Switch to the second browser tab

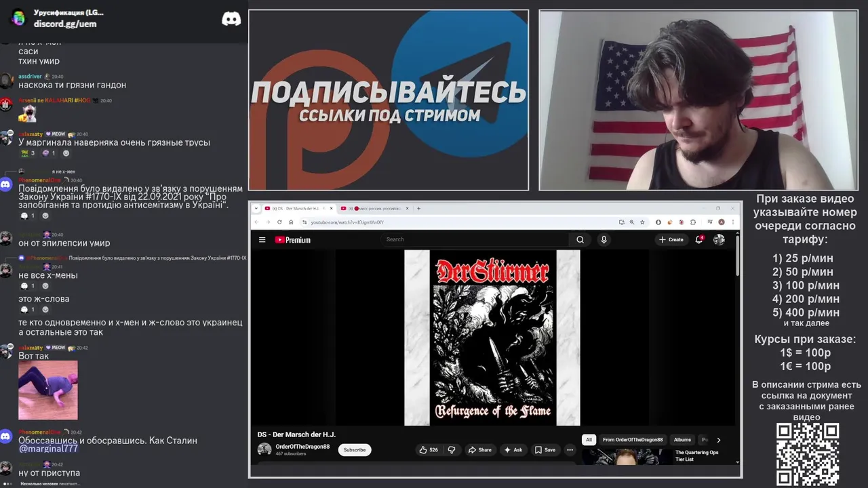pos(375,208)
